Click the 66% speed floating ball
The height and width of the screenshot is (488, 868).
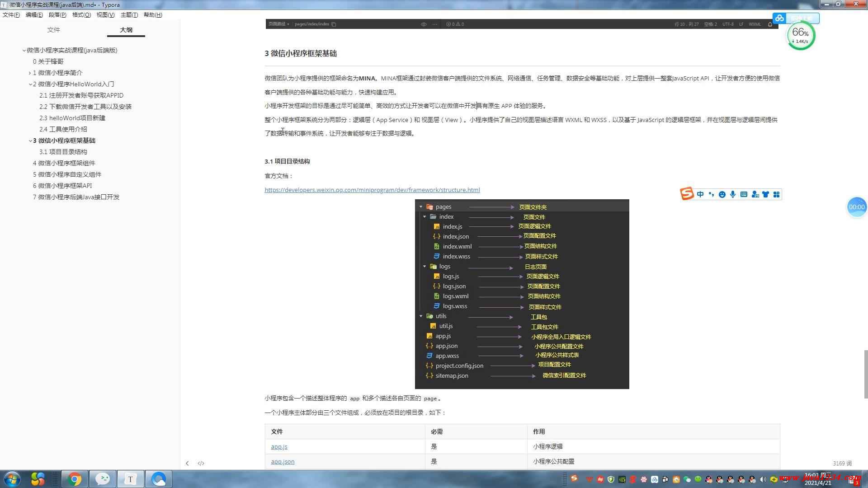pyautogui.click(x=801, y=35)
